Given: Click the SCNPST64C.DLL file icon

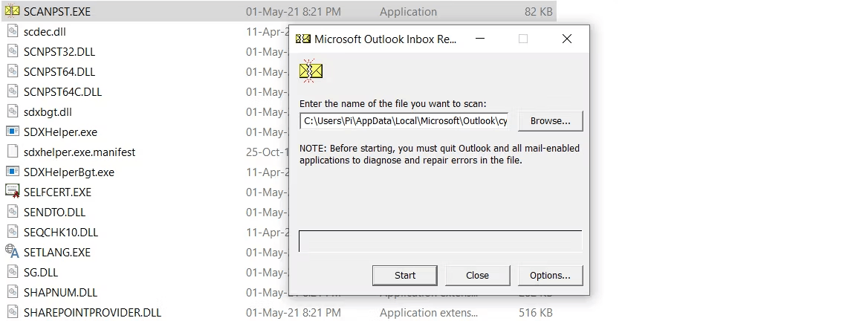Looking at the screenshot, I should point(12,91).
